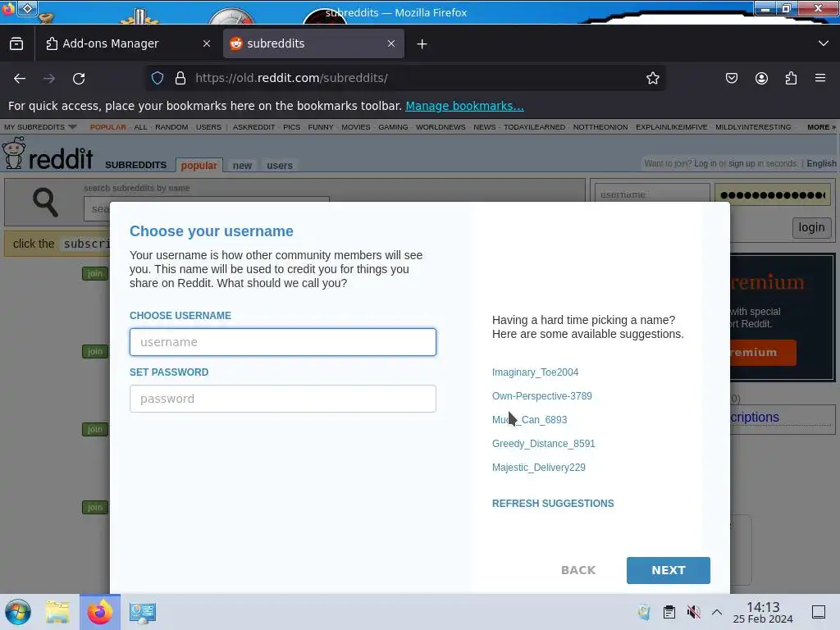Open the ALL link in top bar

tap(140, 127)
